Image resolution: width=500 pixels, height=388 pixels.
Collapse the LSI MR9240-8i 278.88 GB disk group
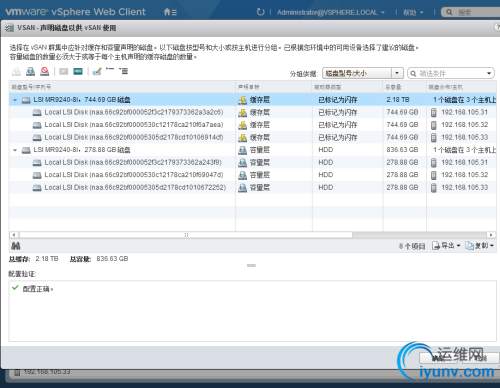pyautogui.click(x=15, y=150)
